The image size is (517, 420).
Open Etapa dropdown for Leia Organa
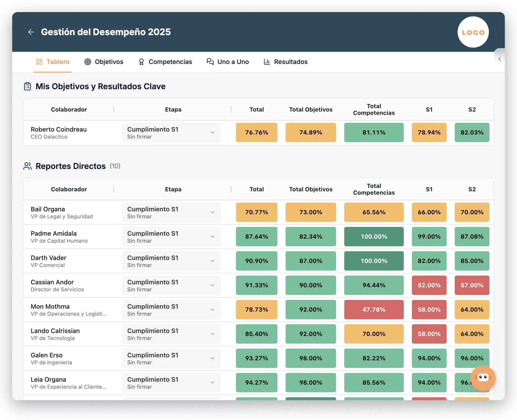pyautogui.click(x=171, y=383)
